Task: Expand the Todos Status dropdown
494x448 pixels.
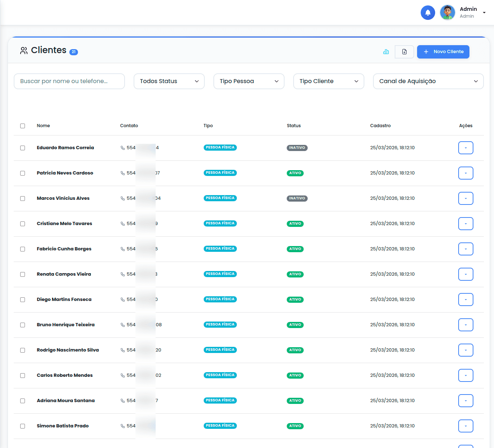Action: click(x=169, y=81)
